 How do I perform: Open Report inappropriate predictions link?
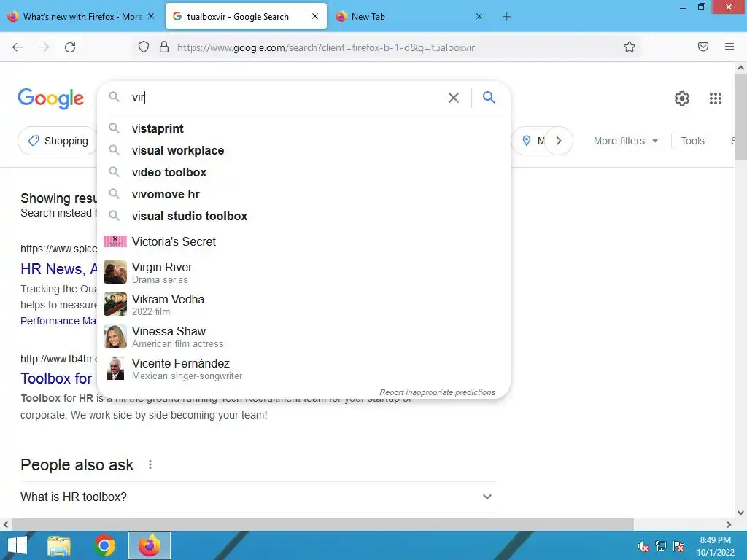(x=438, y=392)
